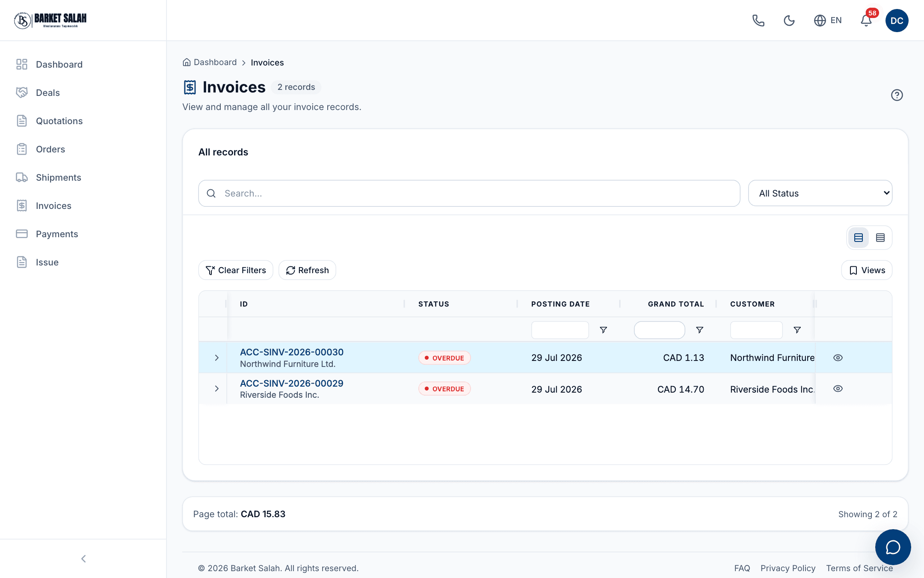Open the All Status dropdown
Viewport: 924px width, 578px height.
click(x=820, y=193)
